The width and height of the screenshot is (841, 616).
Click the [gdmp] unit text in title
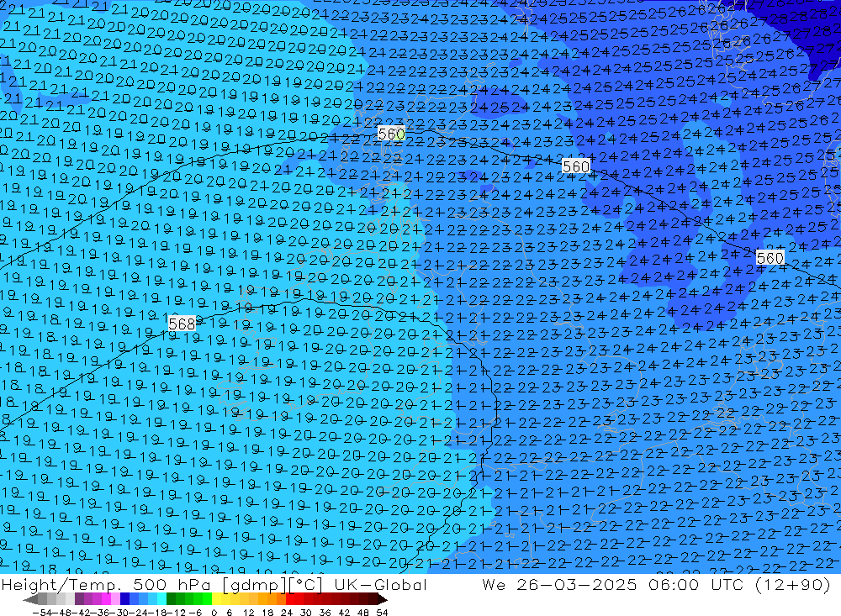pyautogui.click(x=255, y=585)
